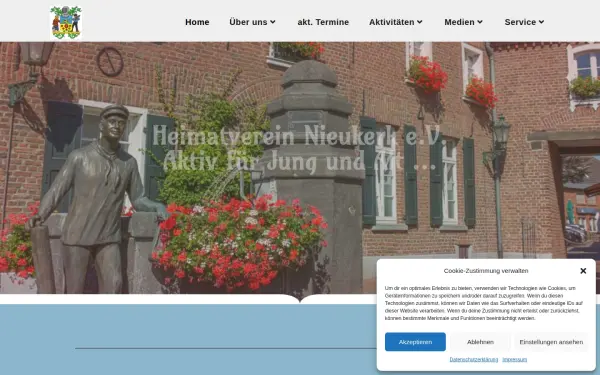The height and width of the screenshot is (375, 600).
Task: Open akt. Termine page
Action: tap(323, 22)
